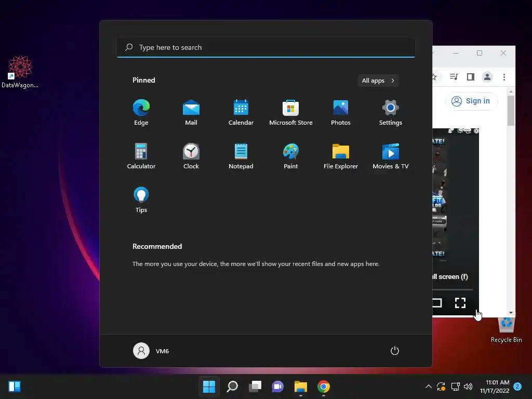
Task: Click Sign in in Chrome window
Action: (472, 101)
